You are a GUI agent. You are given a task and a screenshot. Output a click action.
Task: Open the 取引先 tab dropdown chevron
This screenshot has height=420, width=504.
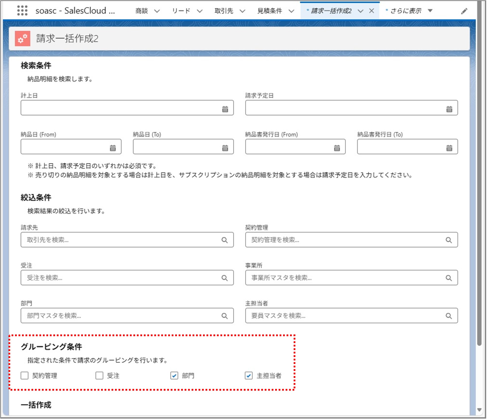pyautogui.click(x=242, y=11)
